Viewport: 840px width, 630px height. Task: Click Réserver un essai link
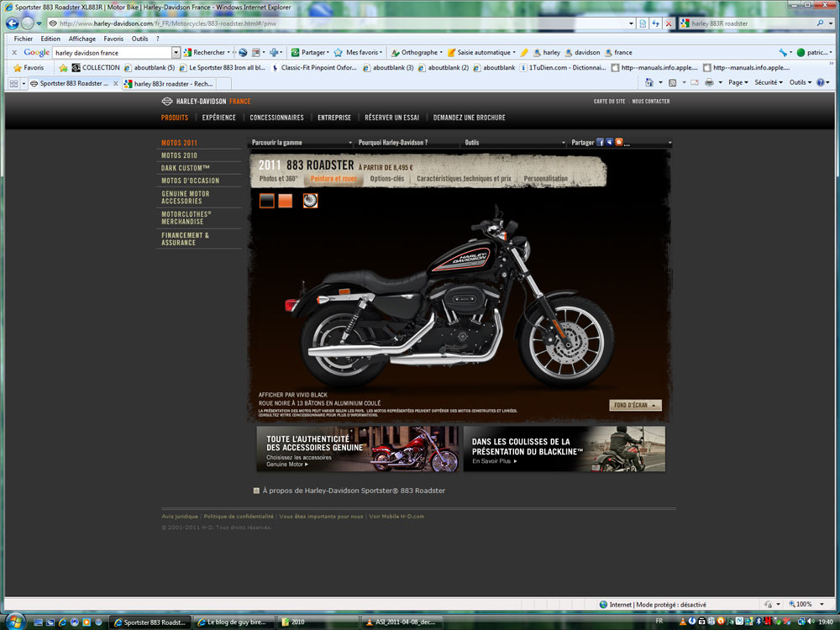[391, 118]
